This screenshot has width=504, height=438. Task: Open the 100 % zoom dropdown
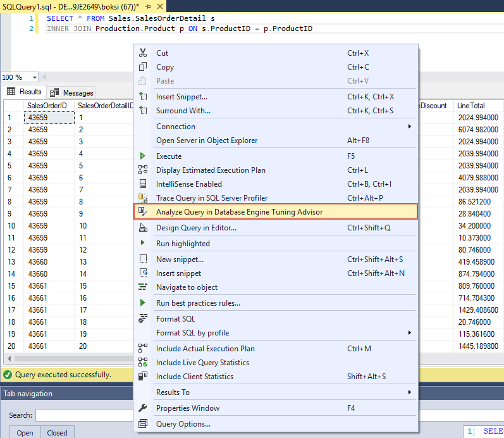point(34,77)
